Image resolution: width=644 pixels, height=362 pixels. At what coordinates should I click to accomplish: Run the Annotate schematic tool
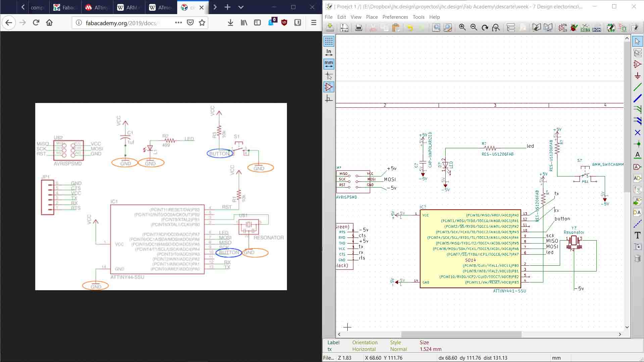tap(563, 28)
